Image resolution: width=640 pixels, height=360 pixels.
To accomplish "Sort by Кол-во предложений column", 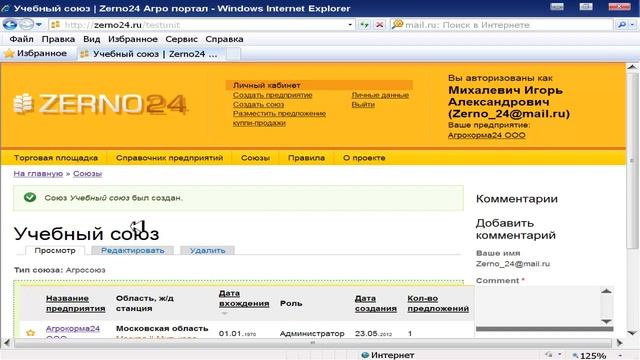I will point(438,303).
